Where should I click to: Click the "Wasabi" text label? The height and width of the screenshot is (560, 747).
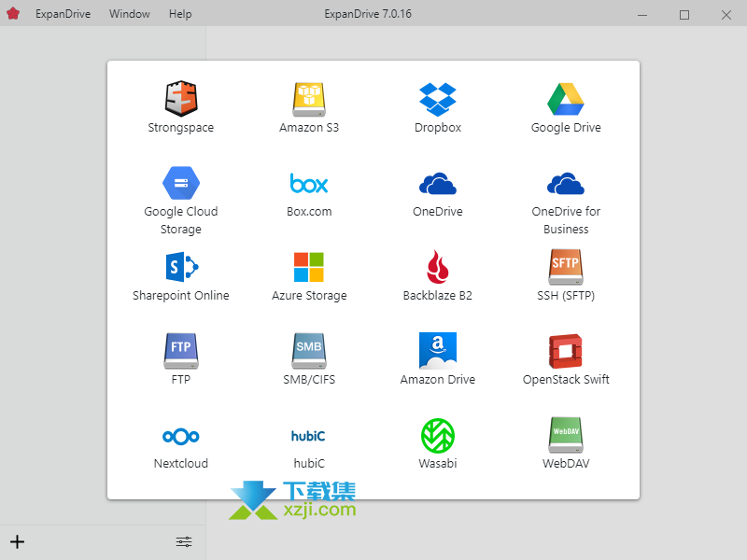(438, 463)
